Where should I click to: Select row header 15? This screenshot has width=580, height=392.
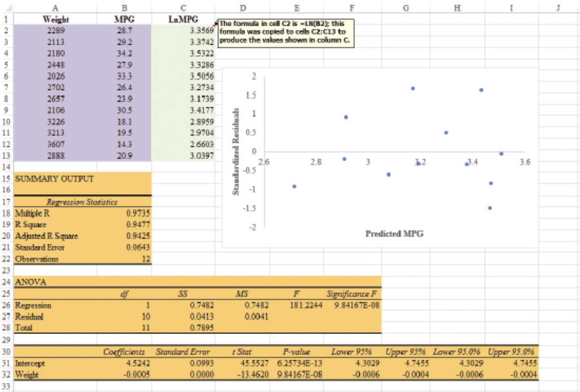[6, 178]
